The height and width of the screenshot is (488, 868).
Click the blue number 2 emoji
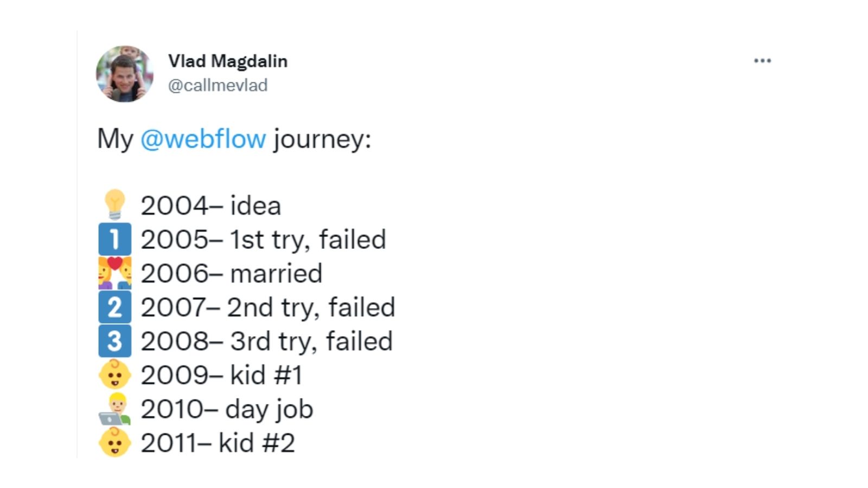pos(115,307)
